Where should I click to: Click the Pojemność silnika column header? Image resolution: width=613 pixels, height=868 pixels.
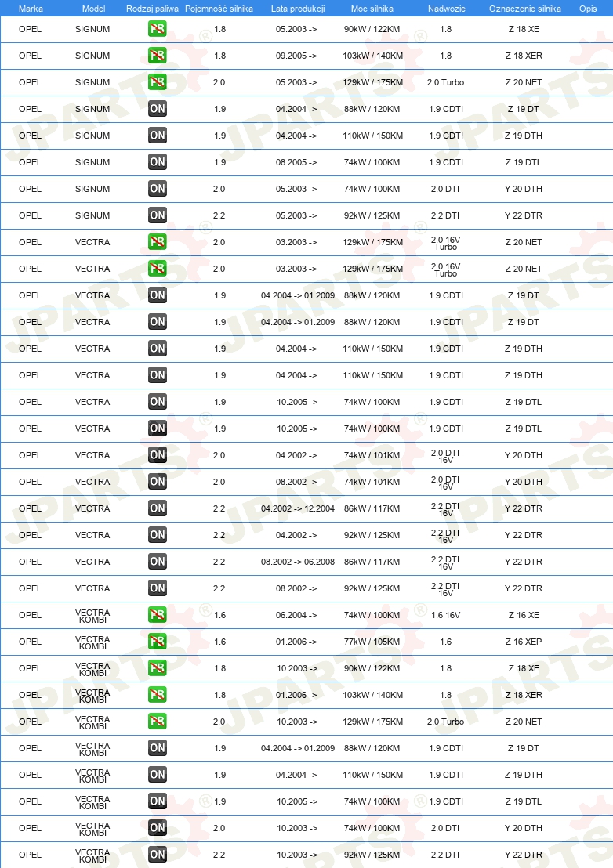pyautogui.click(x=219, y=9)
